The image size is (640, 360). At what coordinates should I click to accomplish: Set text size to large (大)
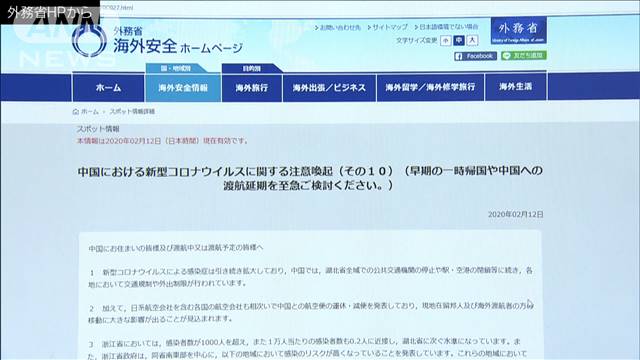tap(472, 40)
